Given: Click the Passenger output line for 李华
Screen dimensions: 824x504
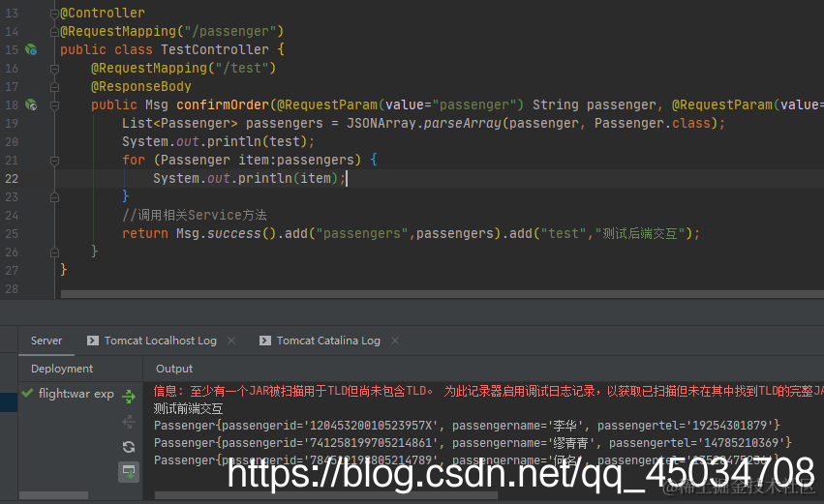Looking at the screenshot, I should [467, 426].
